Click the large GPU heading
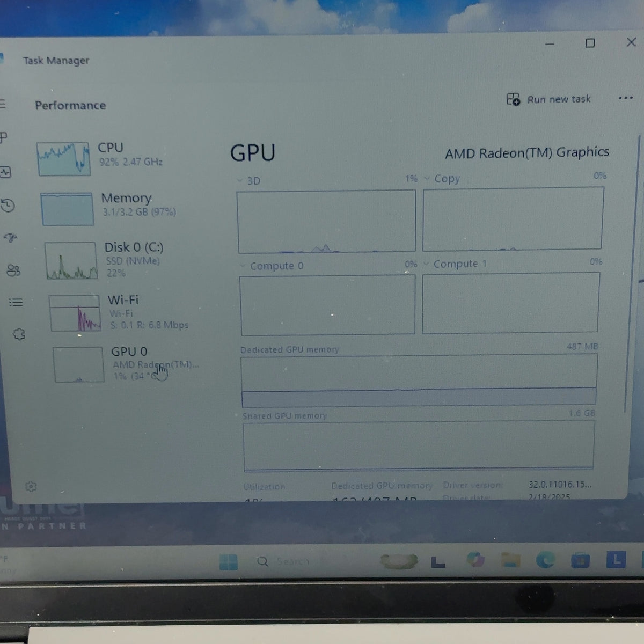The image size is (644, 644). pos(252,153)
